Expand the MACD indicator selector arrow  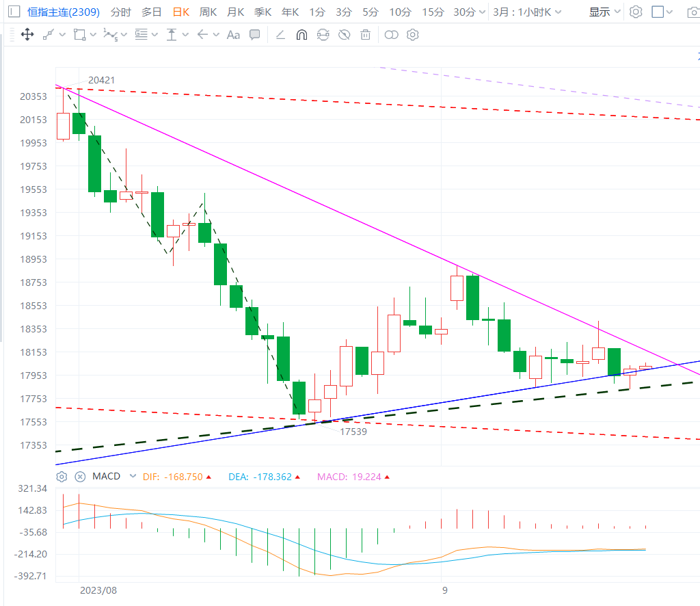tap(133, 476)
